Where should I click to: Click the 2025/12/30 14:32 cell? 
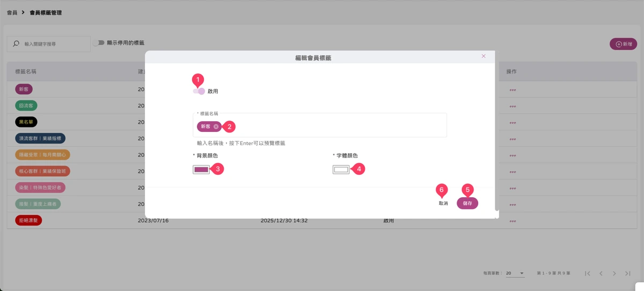click(x=284, y=220)
